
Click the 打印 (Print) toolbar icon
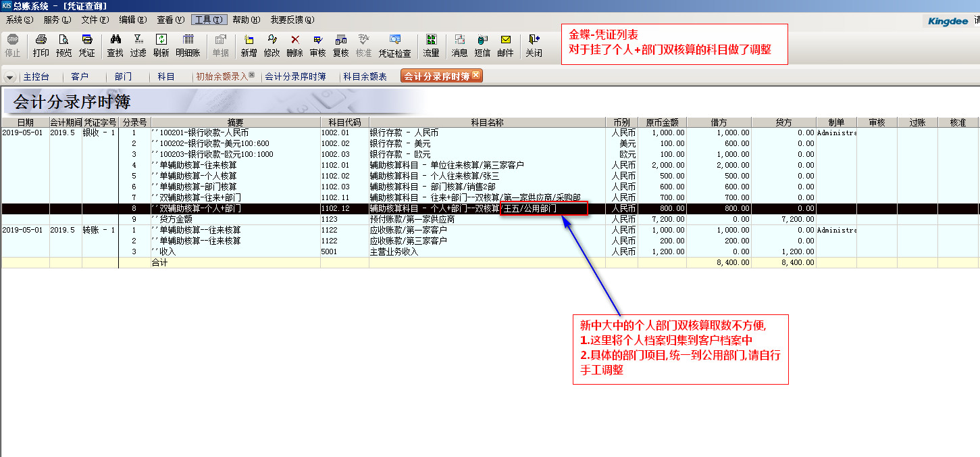(41, 45)
